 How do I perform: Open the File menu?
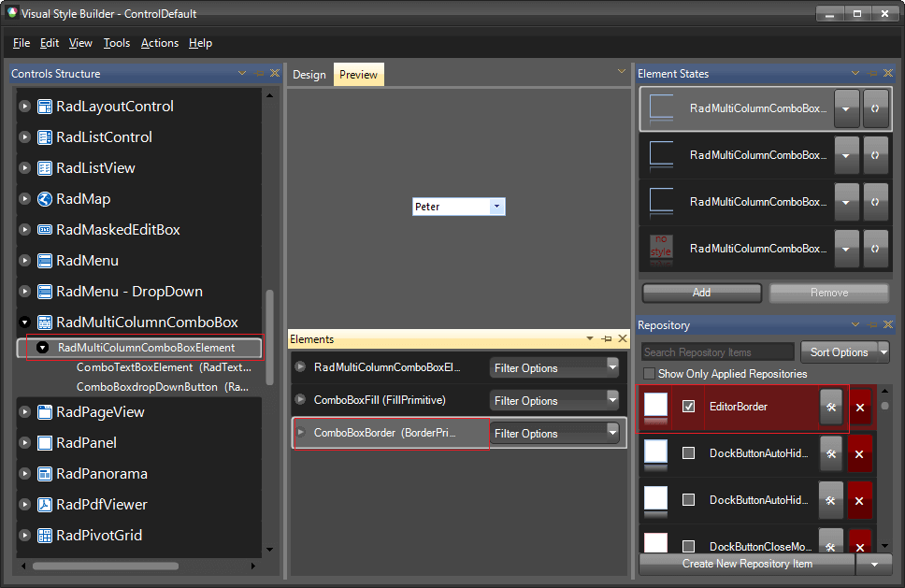tap(22, 43)
